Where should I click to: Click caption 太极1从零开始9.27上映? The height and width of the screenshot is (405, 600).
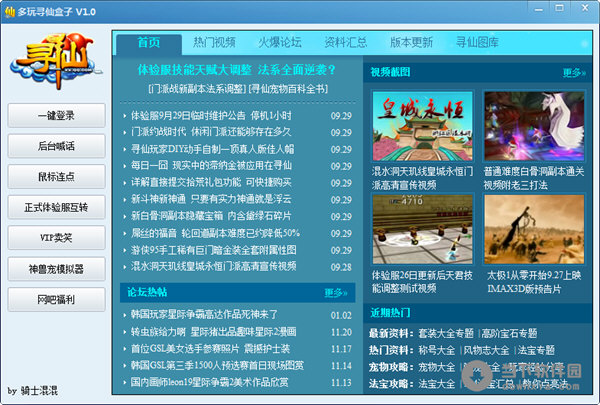(x=534, y=282)
